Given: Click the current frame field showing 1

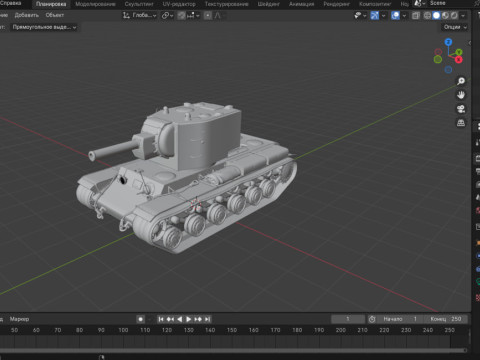Looking at the screenshot, I should [x=348, y=319].
